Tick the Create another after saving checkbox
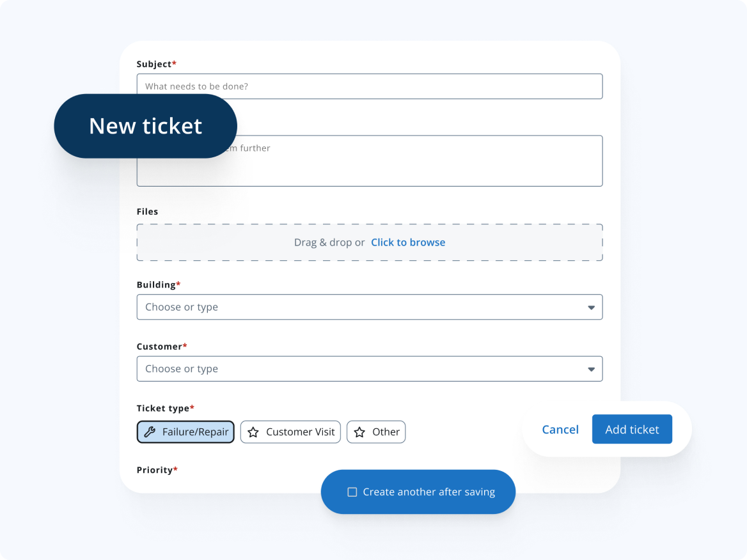 [x=352, y=492]
